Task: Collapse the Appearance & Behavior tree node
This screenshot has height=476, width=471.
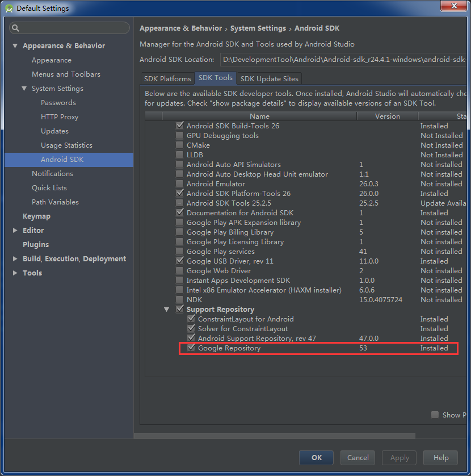Action: click(15, 46)
